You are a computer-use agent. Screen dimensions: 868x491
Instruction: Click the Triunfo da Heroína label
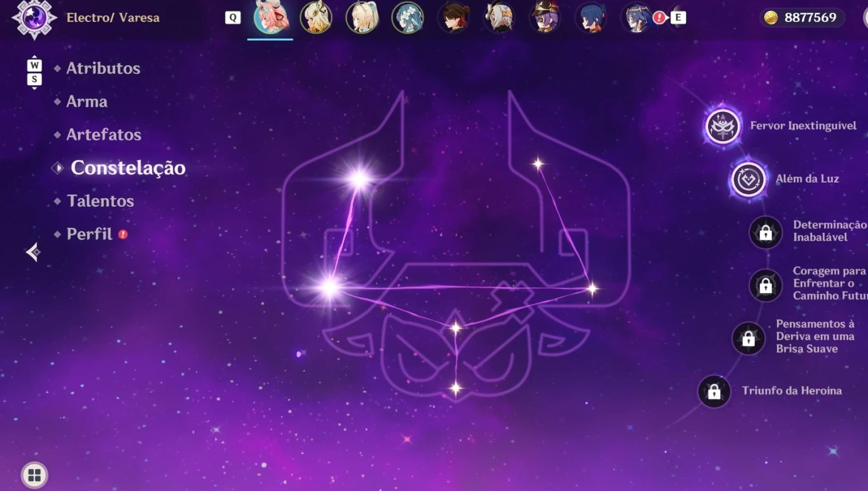(x=791, y=390)
